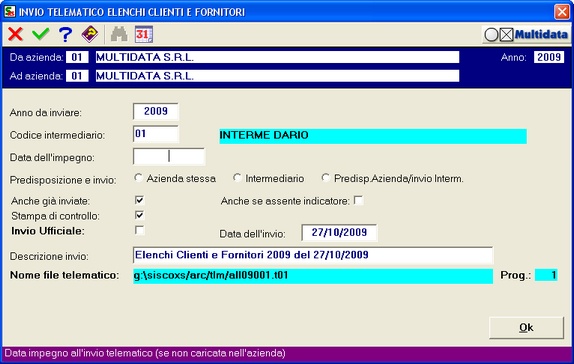This screenshot has width=574, height=364.
Task: Click the Predisposizione e invio label
Action: point(63,180)
